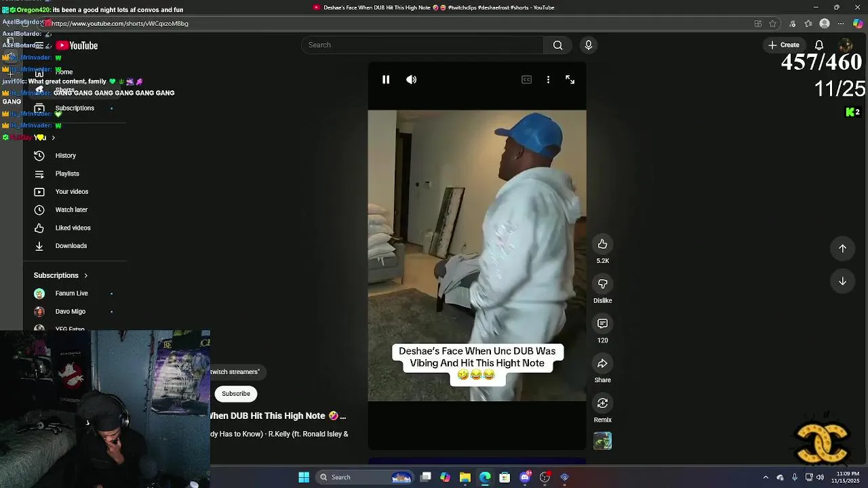Share this Short

click(x=602, y=364)
